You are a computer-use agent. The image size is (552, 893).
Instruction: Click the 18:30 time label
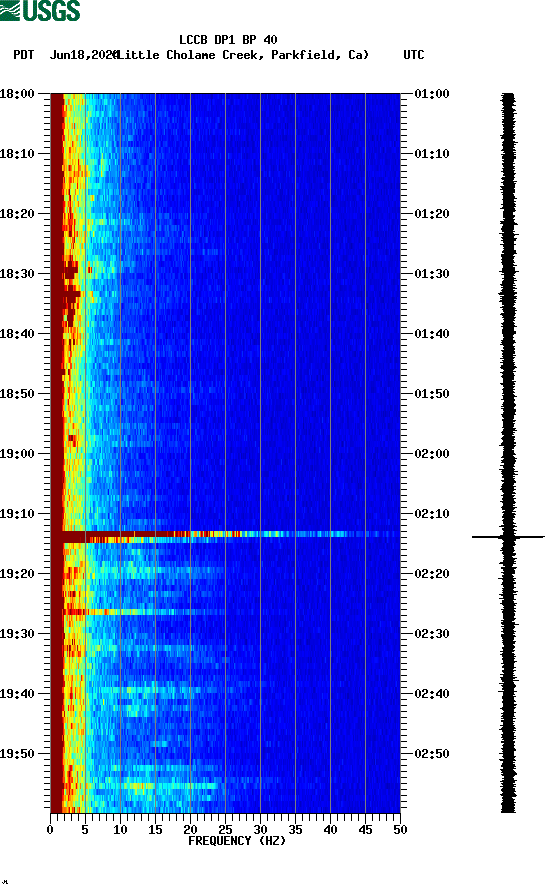pyautogui.click(x=17, y=273)
